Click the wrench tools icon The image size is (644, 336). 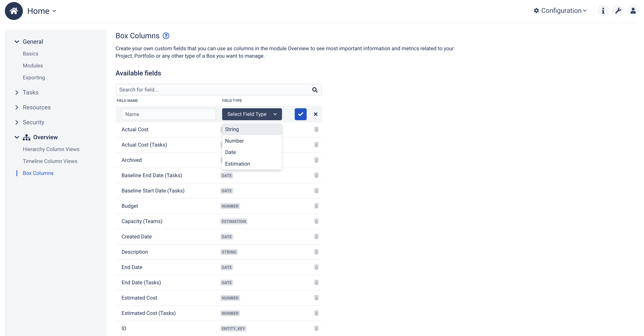pyautogui.click(x=618, y=11)
